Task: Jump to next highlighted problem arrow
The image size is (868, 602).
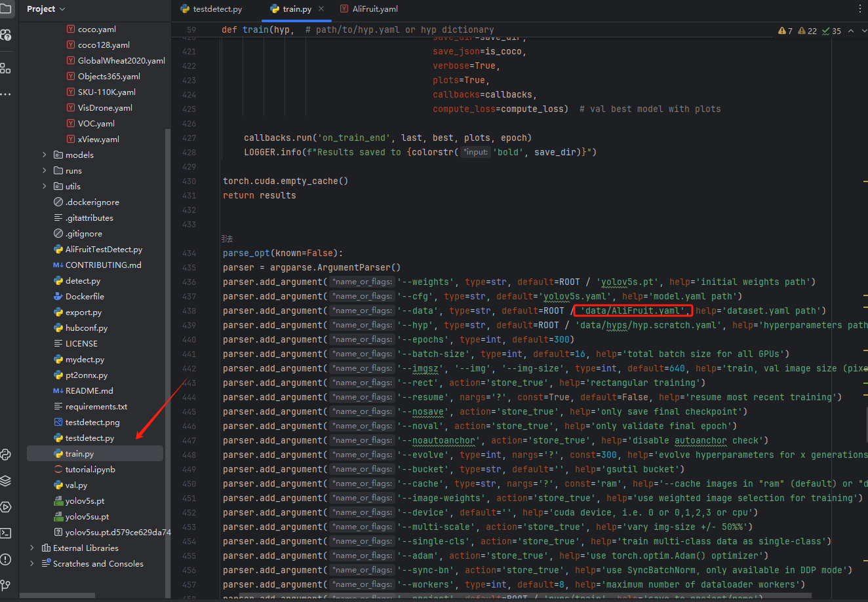Action: (863, 31)
